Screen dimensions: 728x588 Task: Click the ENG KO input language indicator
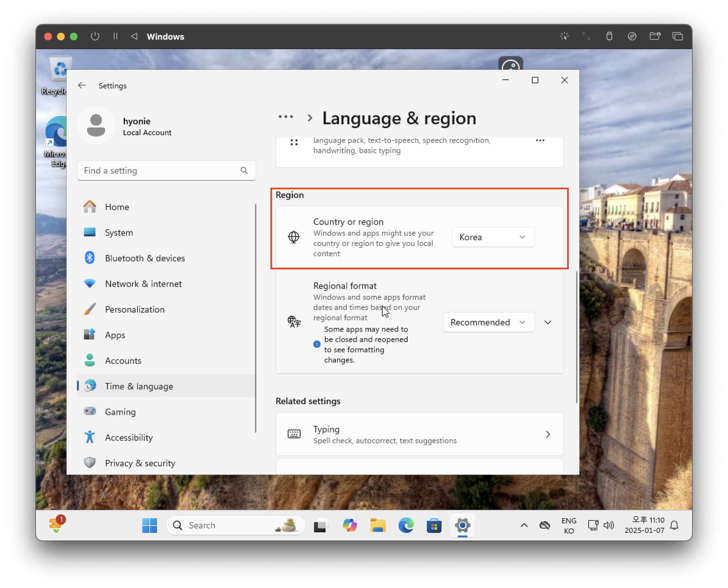568,525
